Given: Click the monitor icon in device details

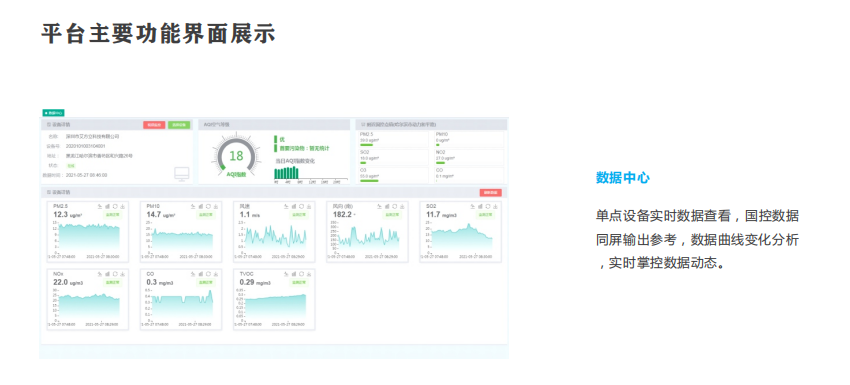Looking at the screenshot, I should coord(182,174).
